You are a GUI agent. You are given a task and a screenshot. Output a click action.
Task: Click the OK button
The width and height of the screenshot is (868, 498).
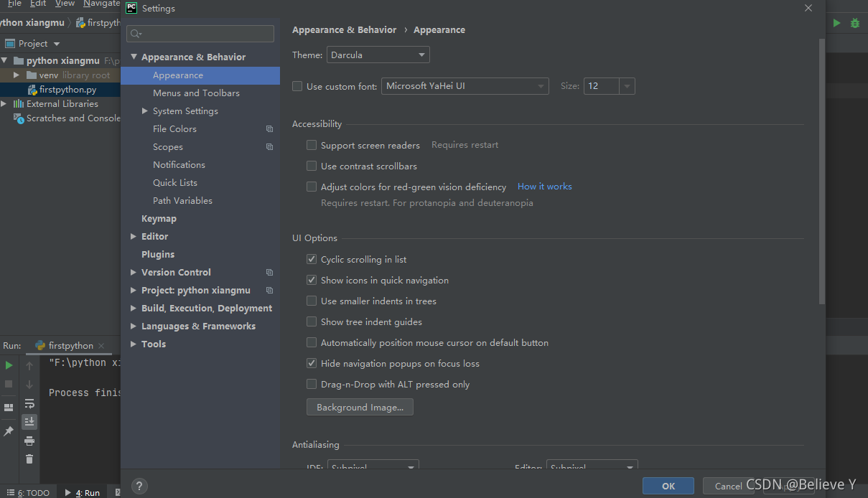668,486
